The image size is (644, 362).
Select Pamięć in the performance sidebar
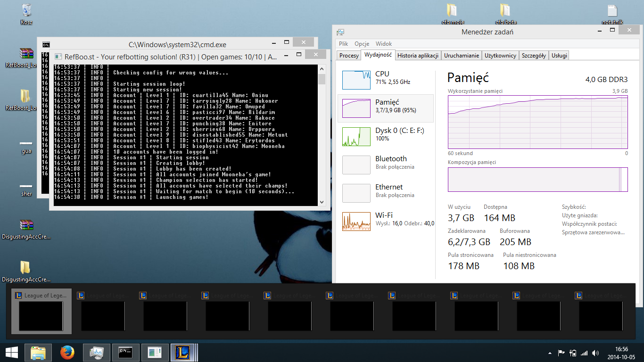386,108
